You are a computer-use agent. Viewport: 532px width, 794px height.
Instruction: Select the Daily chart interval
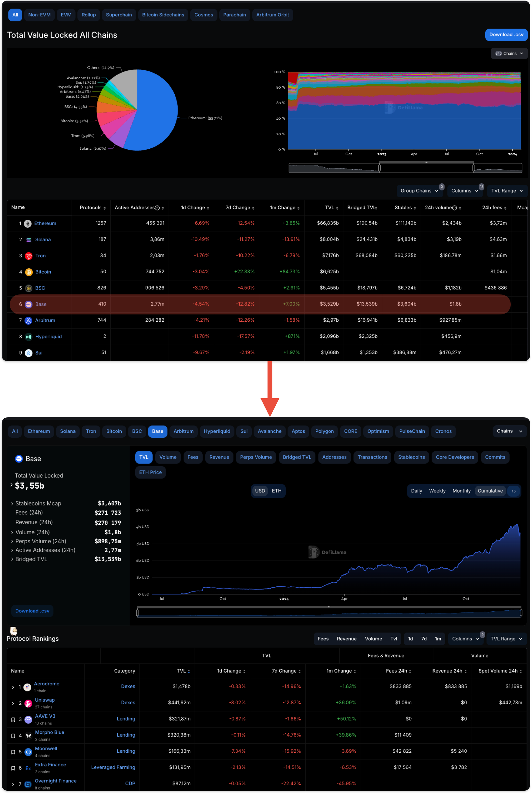coord(416,491)
